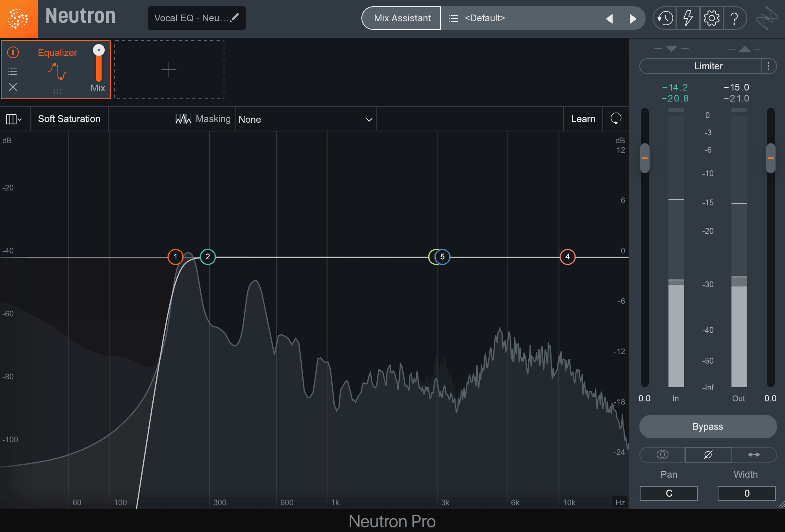785x532 pixels.
Task: Open the Equalizer module presets list icon
Action: pyautogui.click(x=13, y=71)
